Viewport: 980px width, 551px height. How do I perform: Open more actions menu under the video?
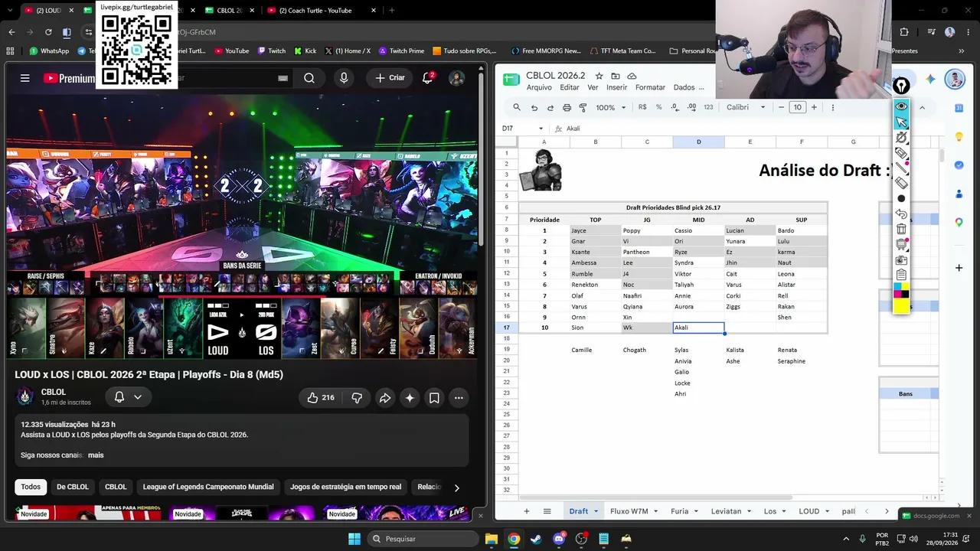coord(459,398)
